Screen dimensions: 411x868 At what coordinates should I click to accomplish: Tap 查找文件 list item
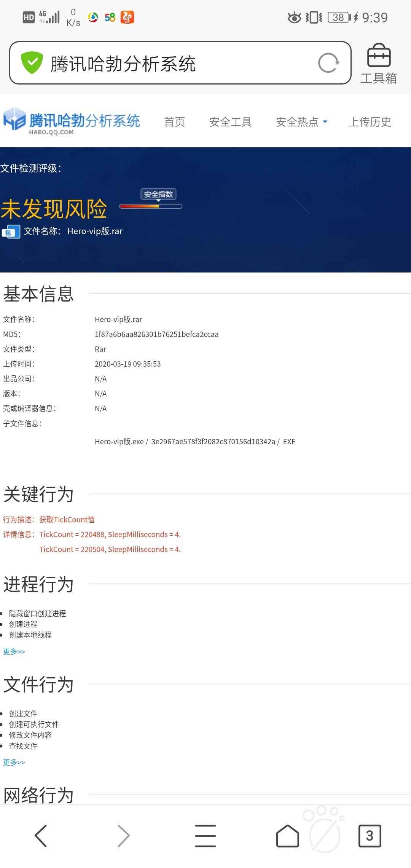point(23,746)
